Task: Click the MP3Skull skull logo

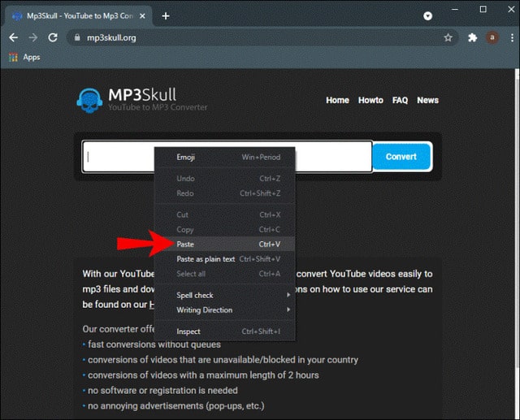Action: click(x=89, y=101)
